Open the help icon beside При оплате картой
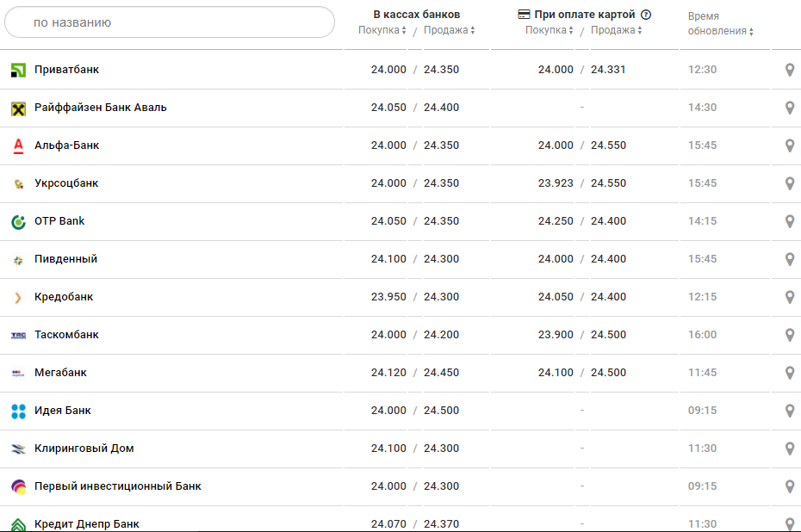 click(646, 15)
